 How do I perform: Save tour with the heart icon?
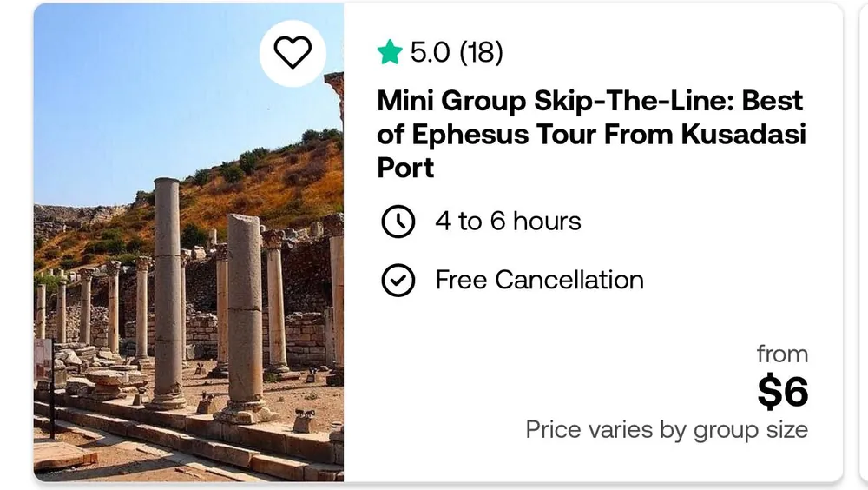293,53
